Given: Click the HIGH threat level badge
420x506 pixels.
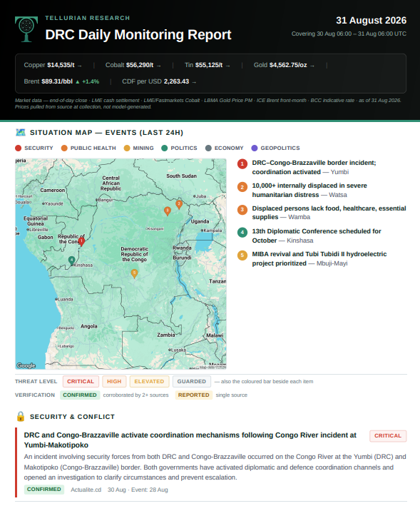Looking at the screenshot, I should 114,381.
